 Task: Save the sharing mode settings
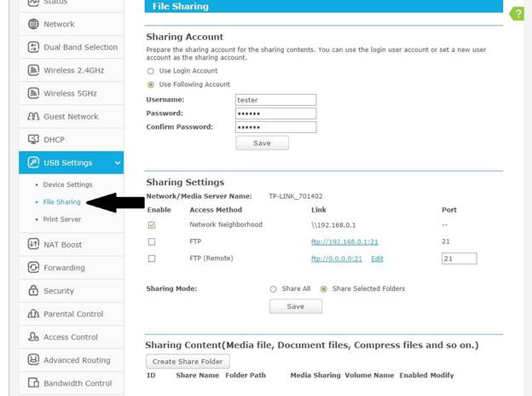[x=296, y=306]
